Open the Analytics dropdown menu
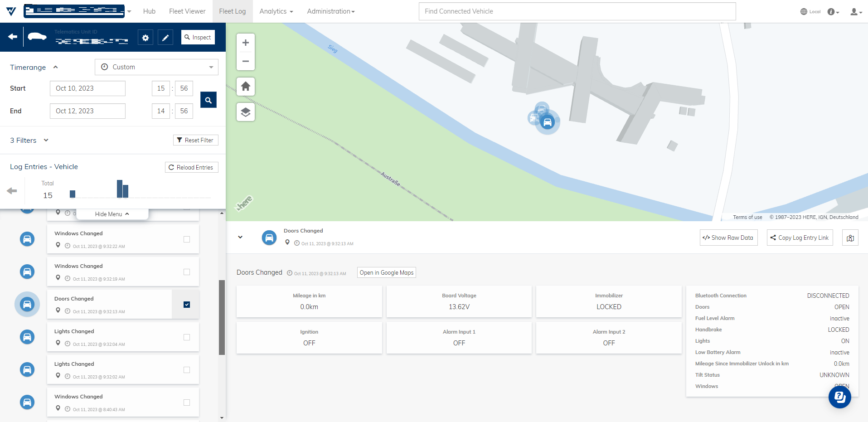This screenshot has height=422, width=868. [276, 11]
